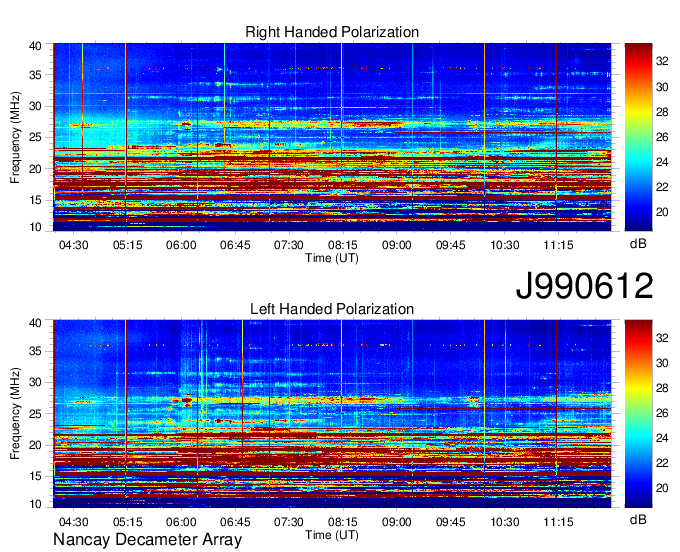The height and width of the screenshot is (552, 680).
Task: Click 06:00 time tick on Left Handed plot
Action: point(181,522)
